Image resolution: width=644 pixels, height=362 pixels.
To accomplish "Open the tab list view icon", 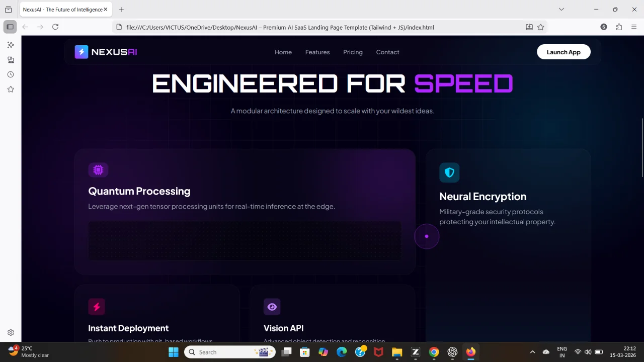I will (x=9, y=10).
